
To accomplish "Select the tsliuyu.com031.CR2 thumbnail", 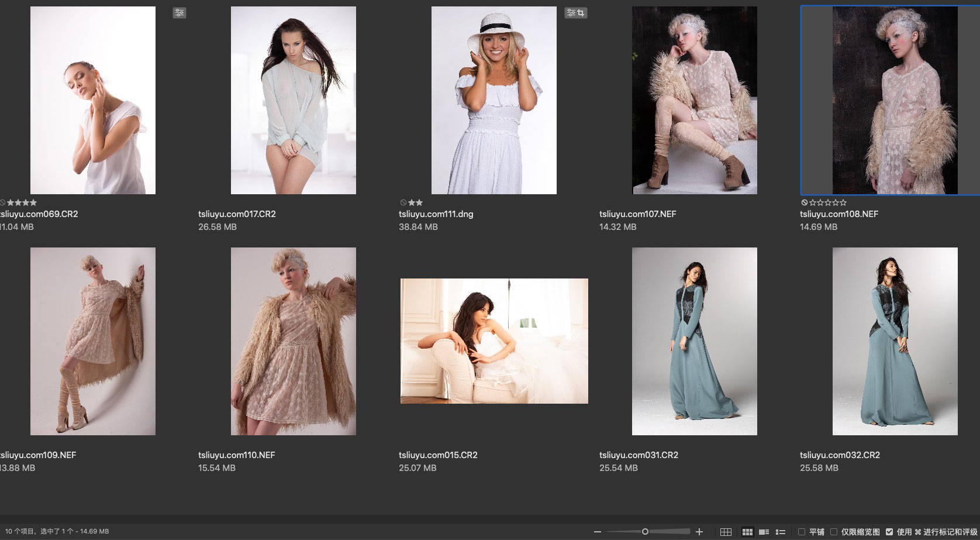I will click(x=694, y=341).
